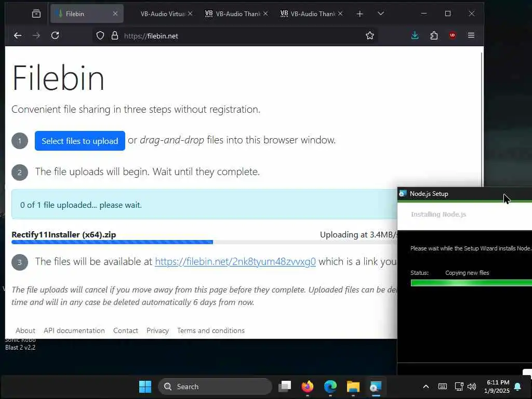
Task: Open Microsoft Edge from the taskbar
Action: pyautogui.click(x=330, y=387)
